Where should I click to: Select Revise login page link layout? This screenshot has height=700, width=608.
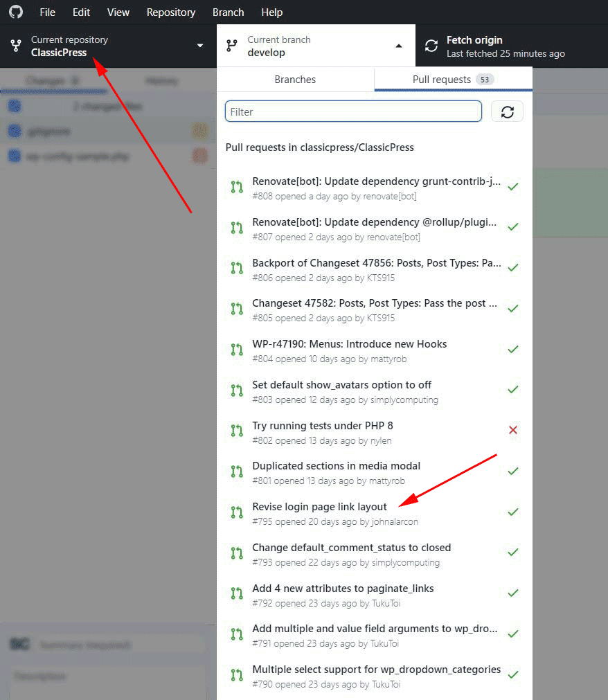pos(375,513)
